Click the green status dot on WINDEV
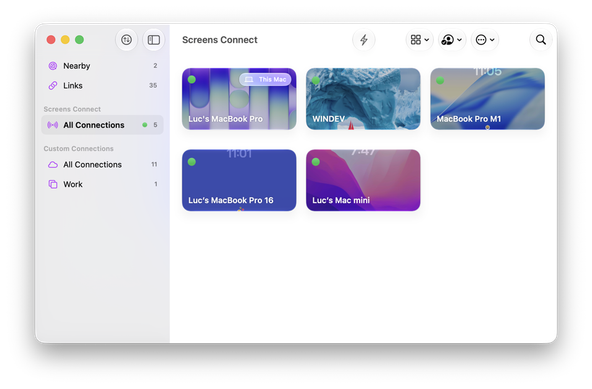Viewport: 592px width, 389px height. click(x=316, y=80)
